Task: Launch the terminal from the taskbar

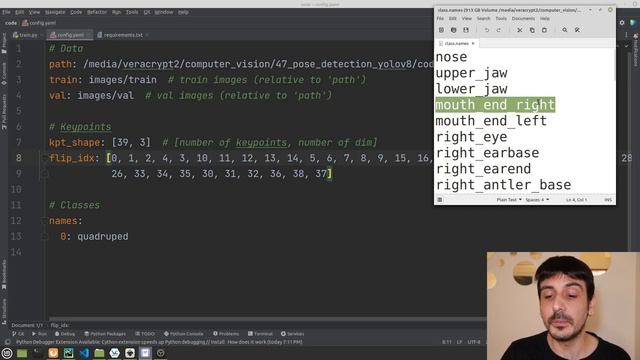Action: coord(38,353)
